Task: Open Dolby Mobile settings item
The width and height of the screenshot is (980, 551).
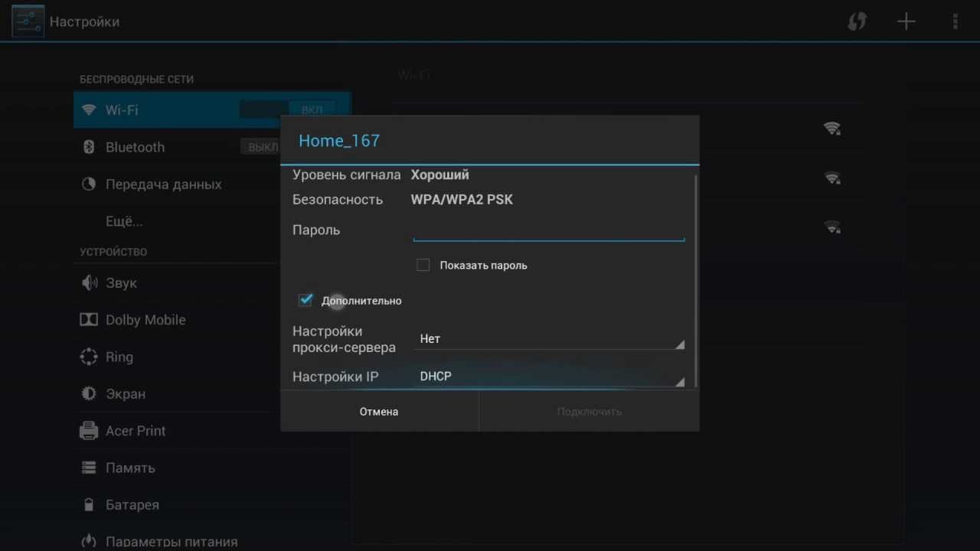Action: [178, 319]
